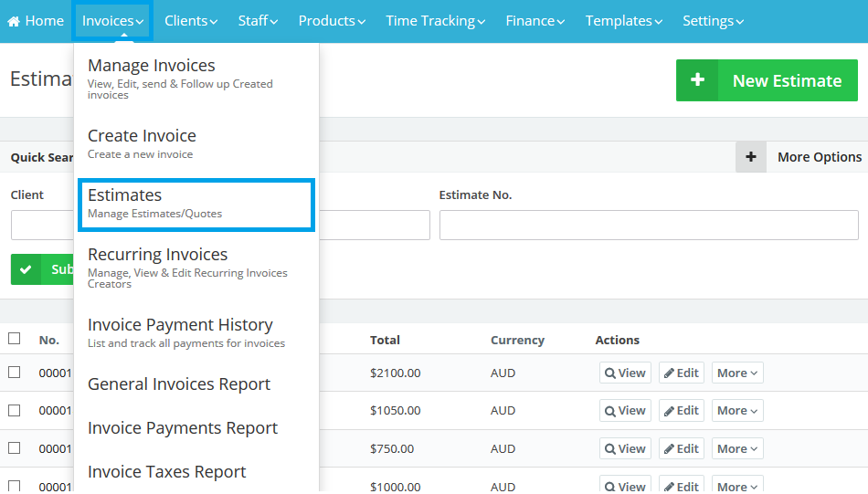Open the Time Tracking dropdown menu
The height and width of the screenshot is (494, 868).
pyautogui.click(x=436, y=21)
